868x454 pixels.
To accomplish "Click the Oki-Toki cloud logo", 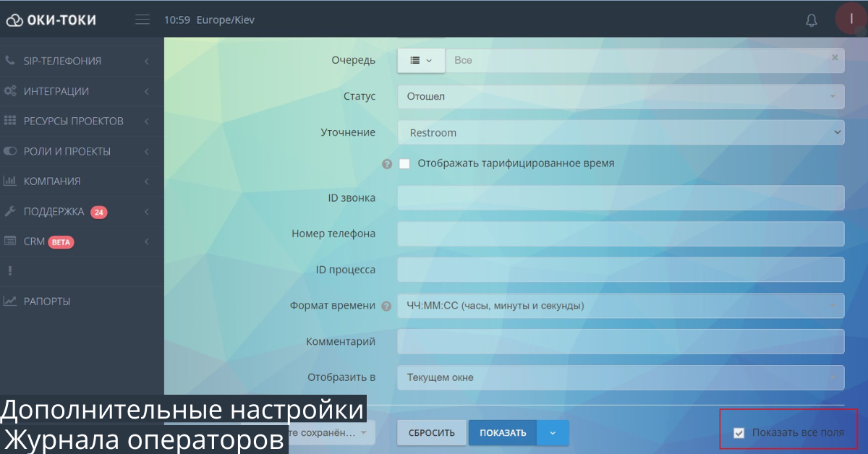I will click(x=14, y=20).
